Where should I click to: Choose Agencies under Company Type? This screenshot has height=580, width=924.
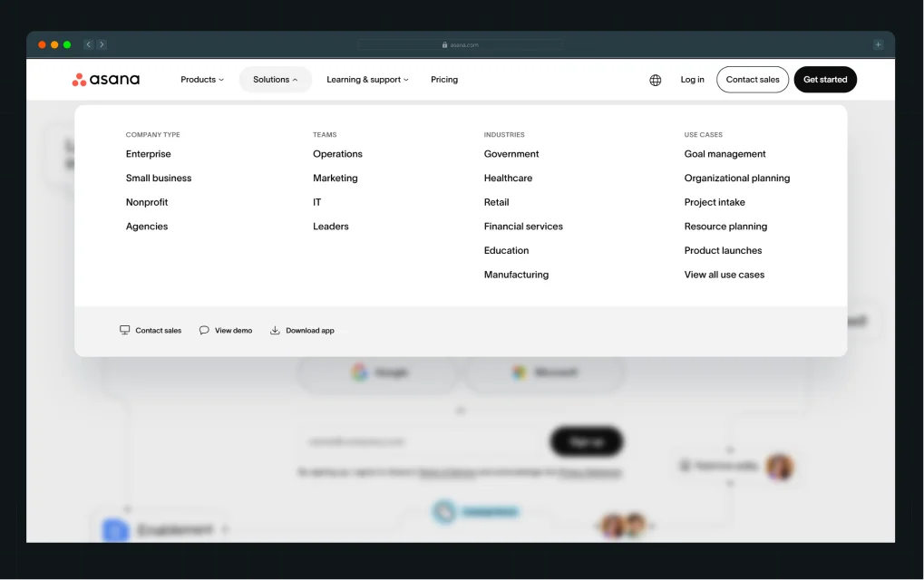(147, 227)
